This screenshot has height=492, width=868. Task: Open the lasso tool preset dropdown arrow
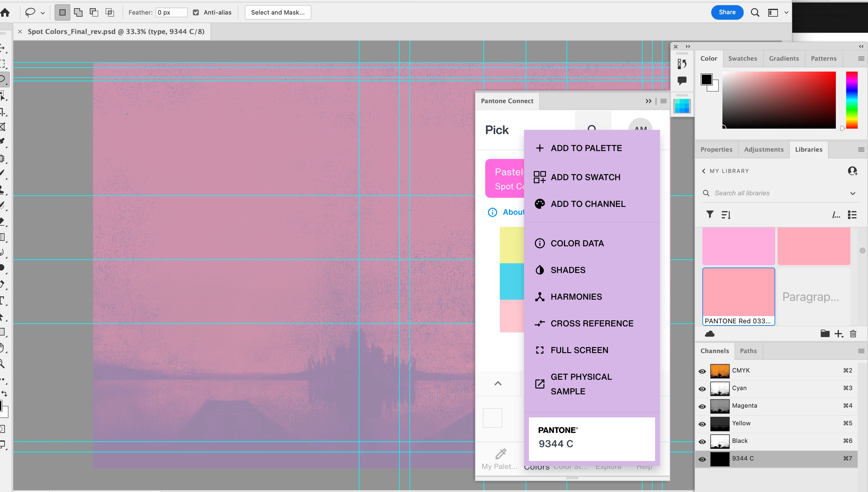pos(42,13)
